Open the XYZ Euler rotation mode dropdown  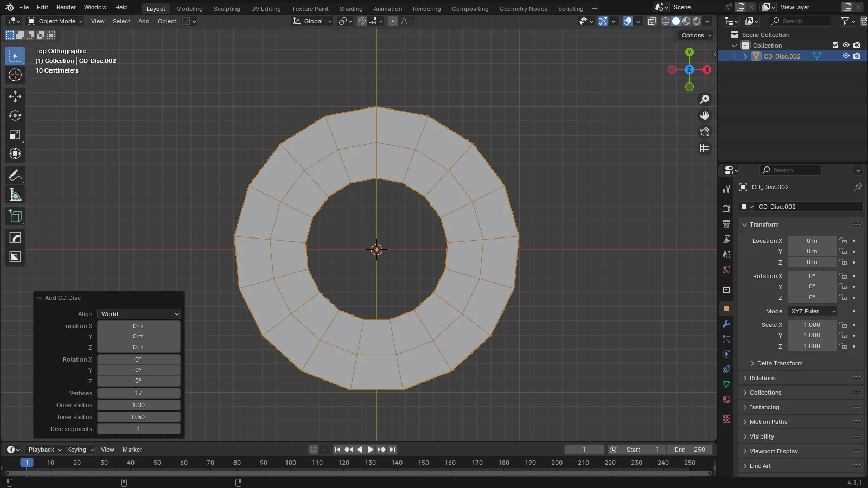[x=813, y=311]
